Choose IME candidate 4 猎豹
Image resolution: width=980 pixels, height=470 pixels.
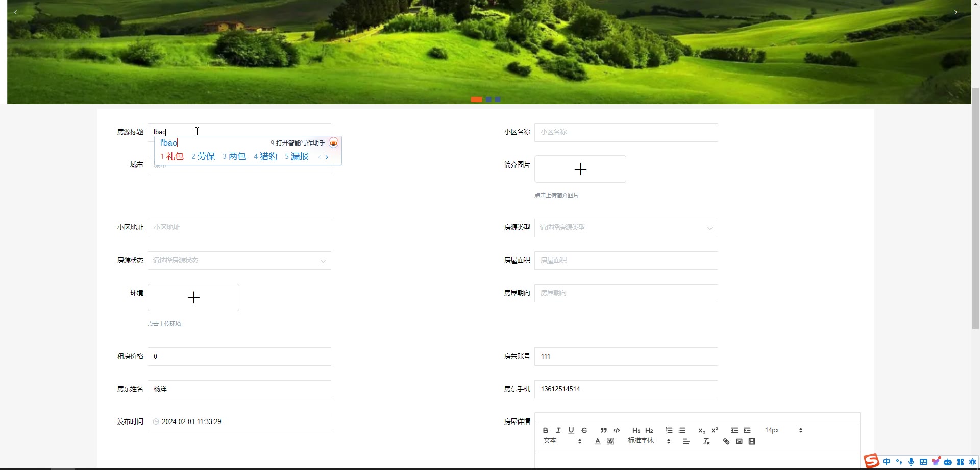point(265,157)
